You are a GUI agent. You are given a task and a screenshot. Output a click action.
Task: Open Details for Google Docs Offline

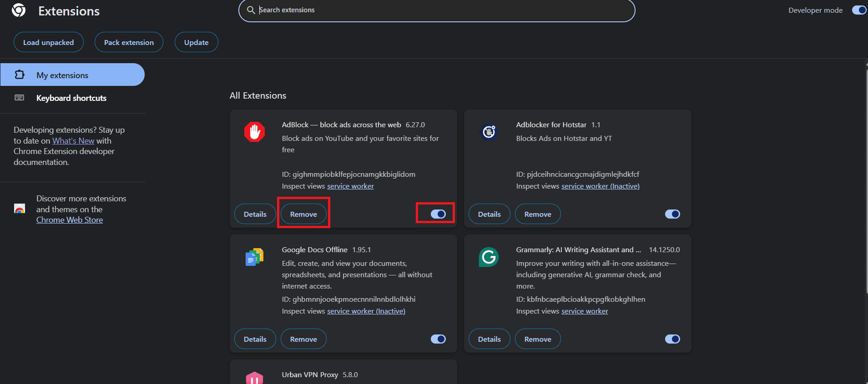[x=255, y=339]
